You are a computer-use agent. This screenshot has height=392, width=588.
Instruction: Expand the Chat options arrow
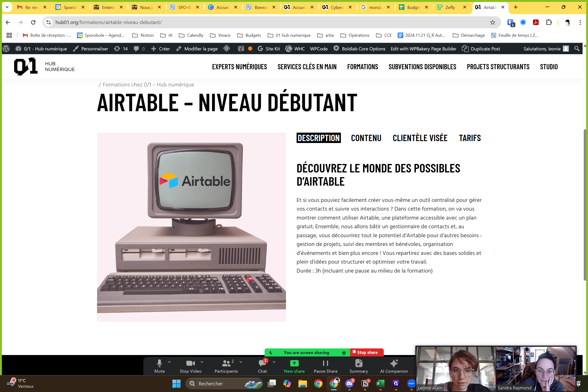pyautogui.click(x=274, y=362)
